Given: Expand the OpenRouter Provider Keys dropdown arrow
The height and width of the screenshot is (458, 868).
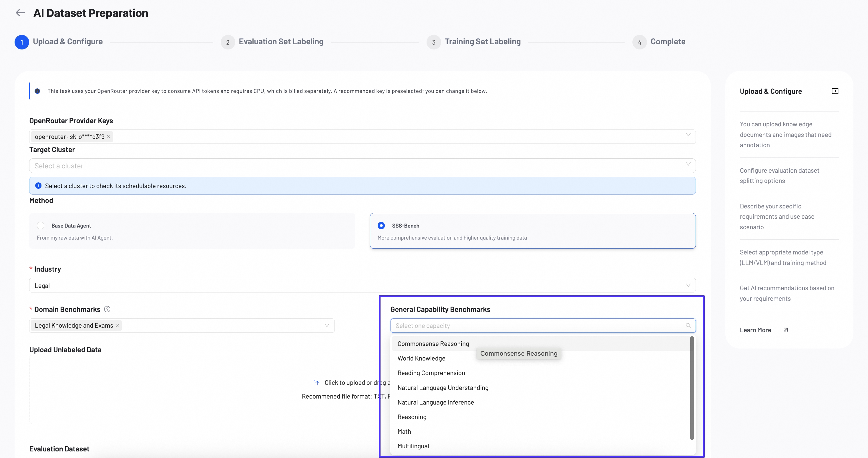Looking at the screenshot, I should pos(688,135).
